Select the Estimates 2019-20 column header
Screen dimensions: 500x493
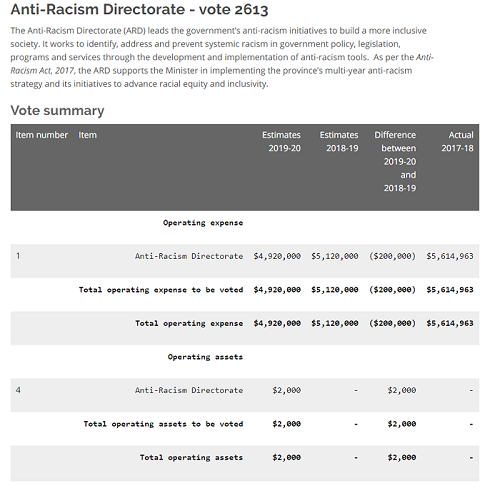click(x=281, y=141)
